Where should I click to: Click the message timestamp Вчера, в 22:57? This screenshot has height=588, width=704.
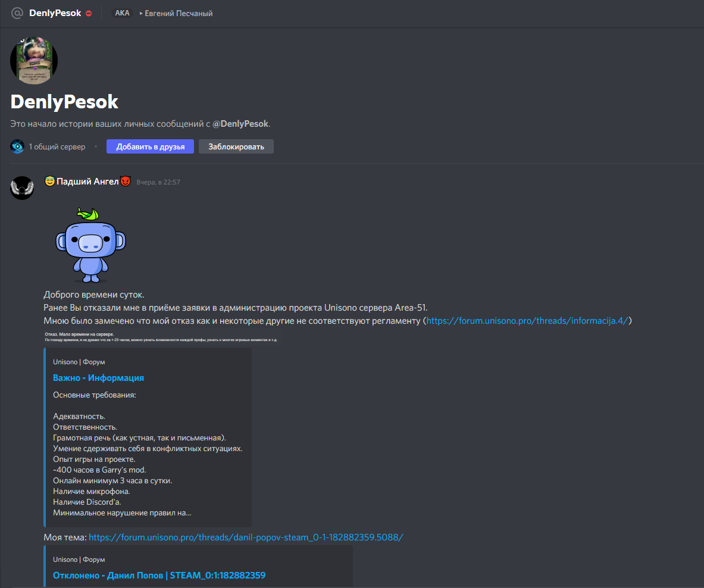coord(158,182)
